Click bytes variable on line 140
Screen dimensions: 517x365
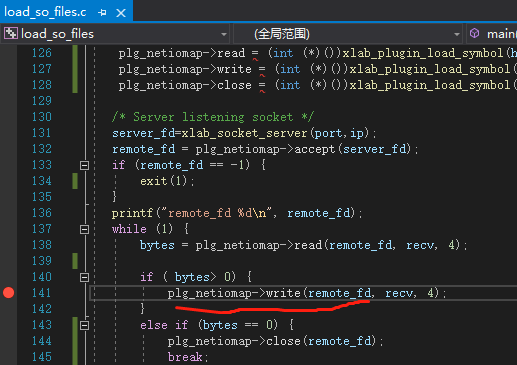click(192, 277)
